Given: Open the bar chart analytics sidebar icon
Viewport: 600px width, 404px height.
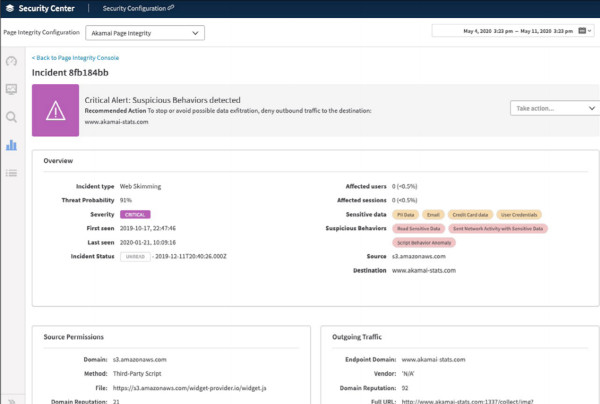Looking at the screenshot, I should pos(11,145).
